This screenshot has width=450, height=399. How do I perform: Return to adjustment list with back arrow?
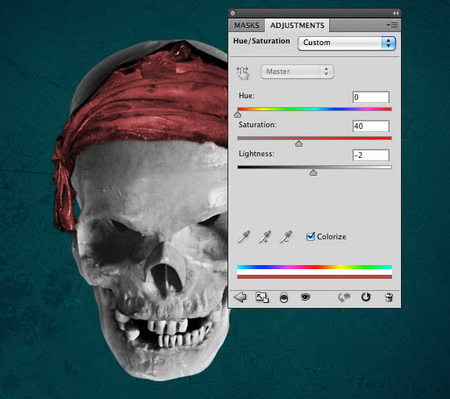click(240, 297)
